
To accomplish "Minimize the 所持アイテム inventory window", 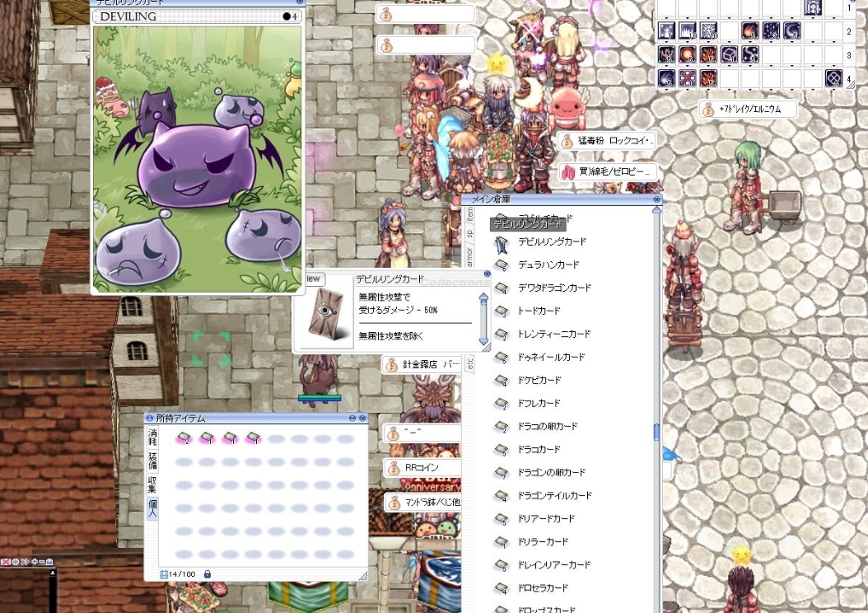I will [x=352, y=418].
